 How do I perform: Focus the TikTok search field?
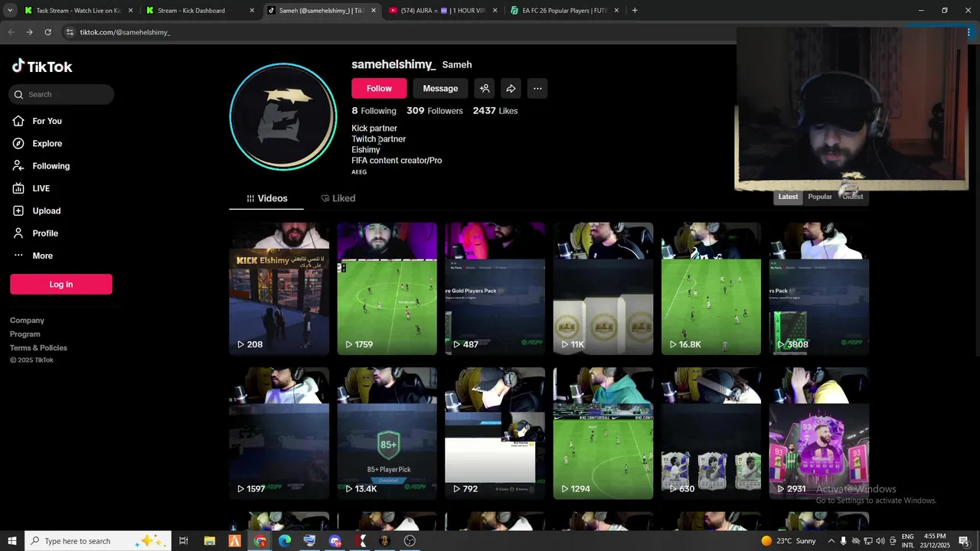click(62, 94)
